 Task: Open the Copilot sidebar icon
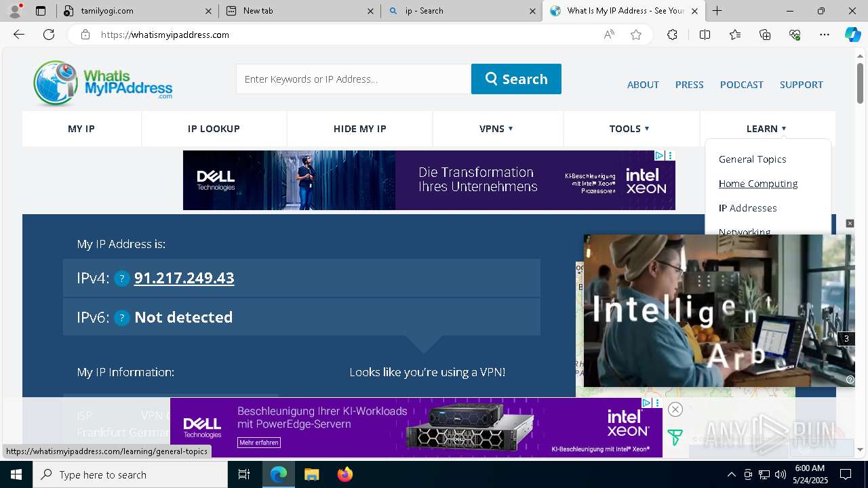click(852, 35)
